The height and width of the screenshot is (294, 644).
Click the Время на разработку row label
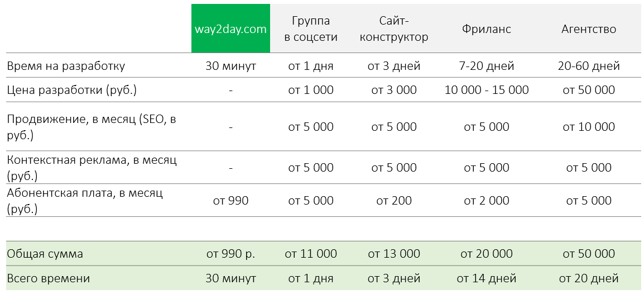coord(66,66)
